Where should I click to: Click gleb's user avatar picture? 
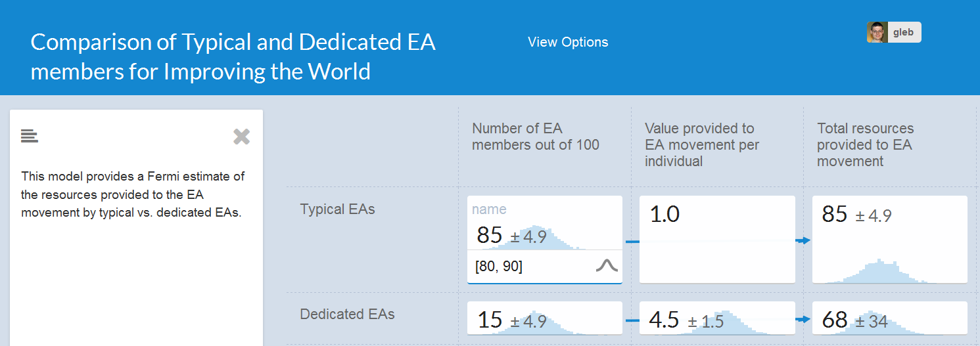pos(877,32)
